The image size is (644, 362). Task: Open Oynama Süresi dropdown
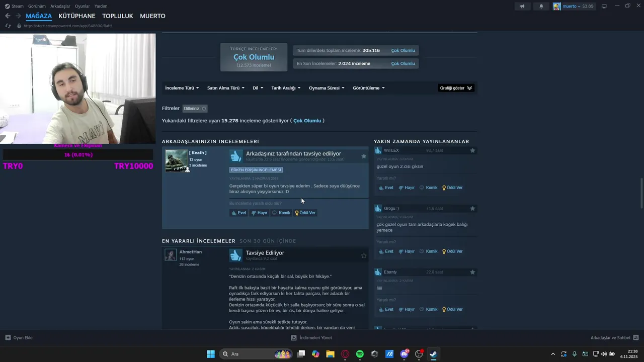coord(327,88)
